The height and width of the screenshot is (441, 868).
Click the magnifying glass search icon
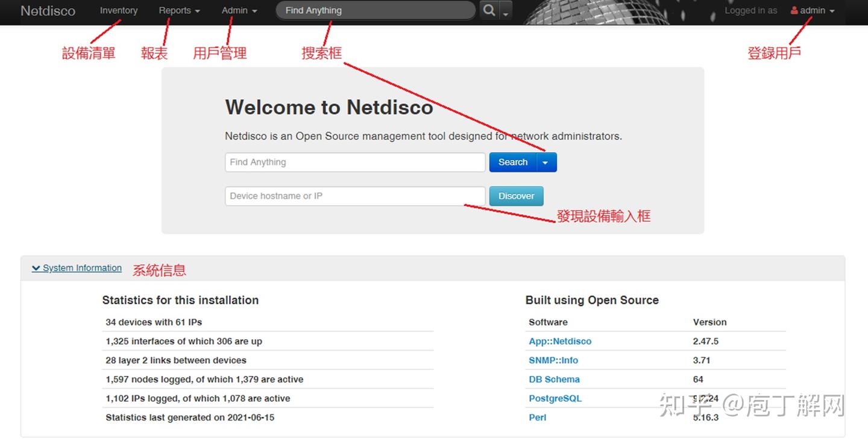[488, 10]
